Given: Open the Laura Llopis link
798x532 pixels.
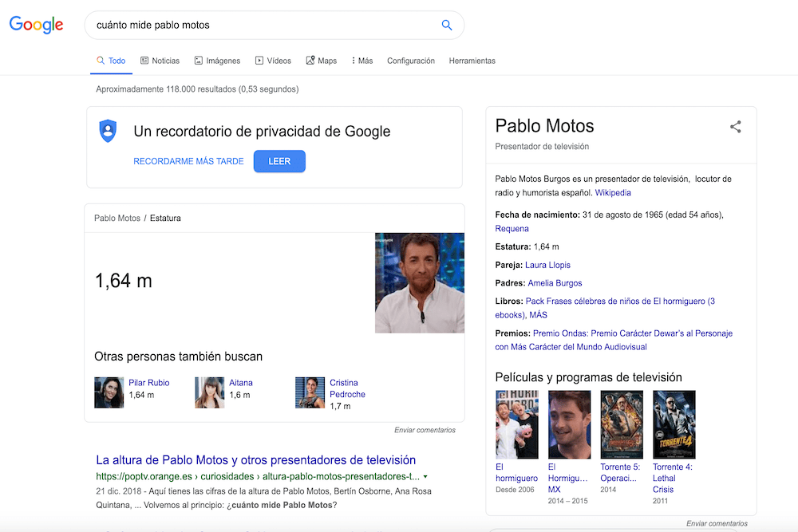Looking at the screenshot, I should (547, 265).
